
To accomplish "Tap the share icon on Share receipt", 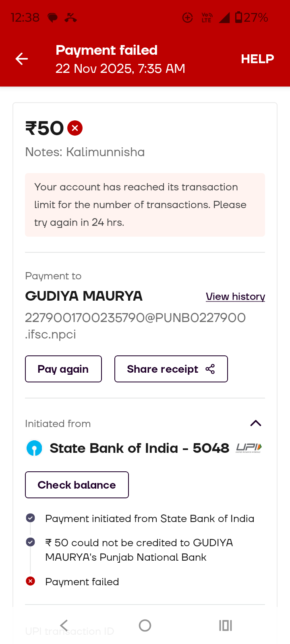I will (210, 369).
